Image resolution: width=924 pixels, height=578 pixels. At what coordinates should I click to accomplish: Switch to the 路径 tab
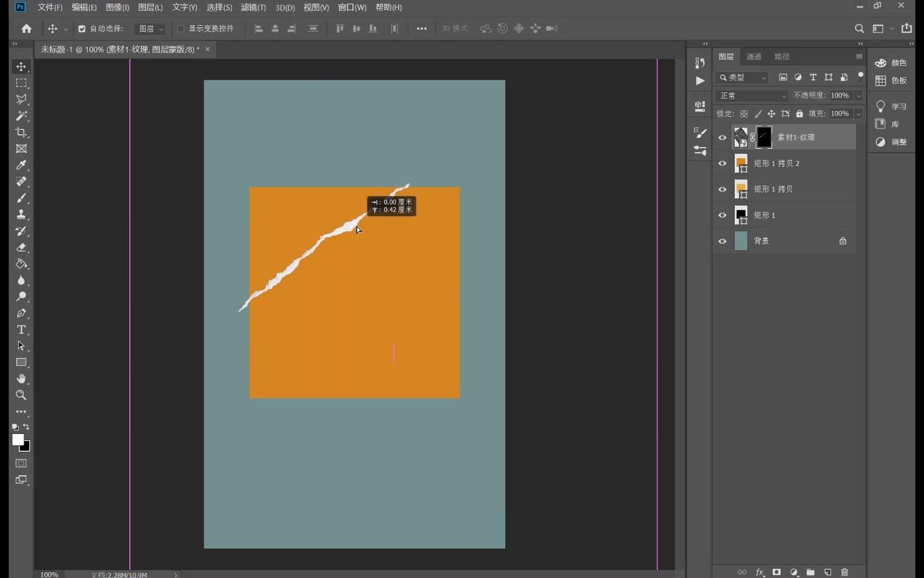[782, 57]
